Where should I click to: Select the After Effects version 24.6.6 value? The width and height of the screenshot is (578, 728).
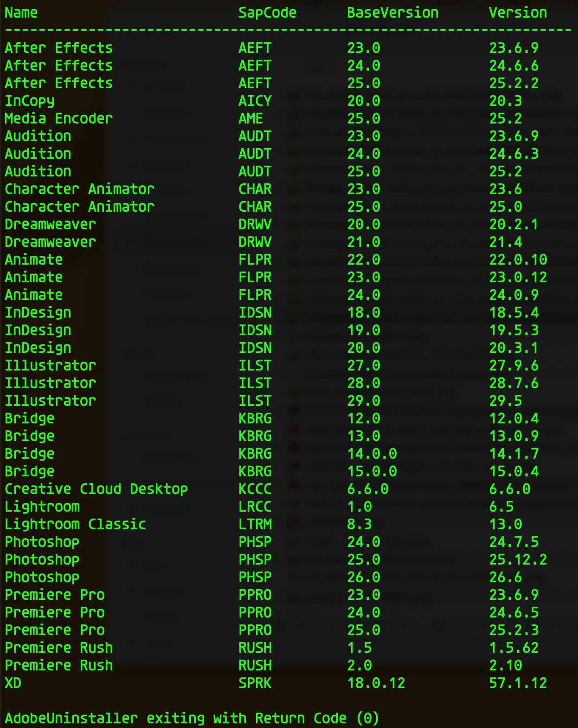514,65
